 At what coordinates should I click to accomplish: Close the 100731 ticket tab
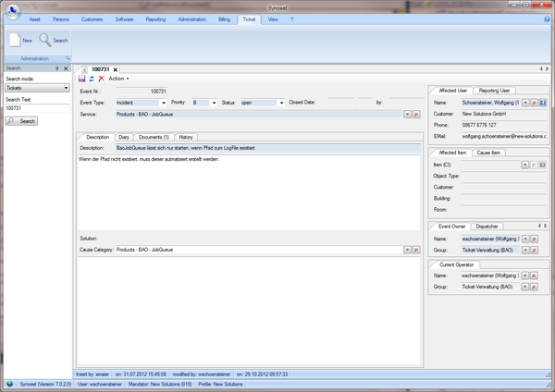[116, 69]
